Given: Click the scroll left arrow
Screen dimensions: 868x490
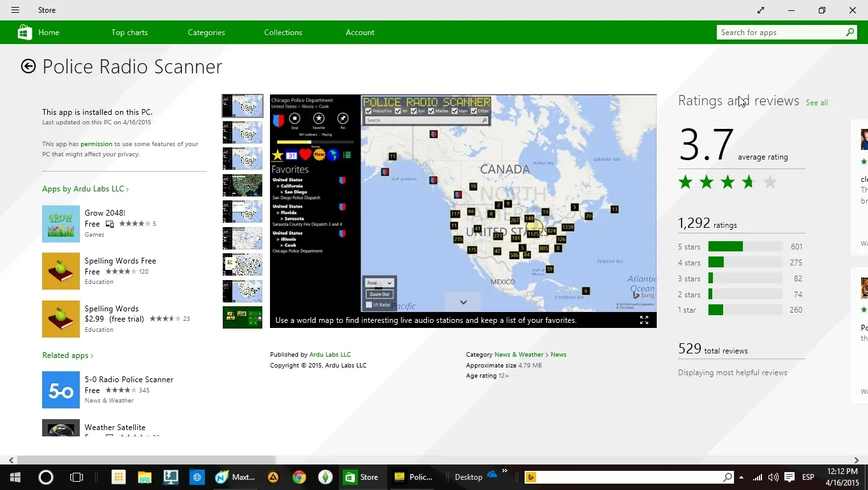Looking at the screenshot, I should (11, 460).
